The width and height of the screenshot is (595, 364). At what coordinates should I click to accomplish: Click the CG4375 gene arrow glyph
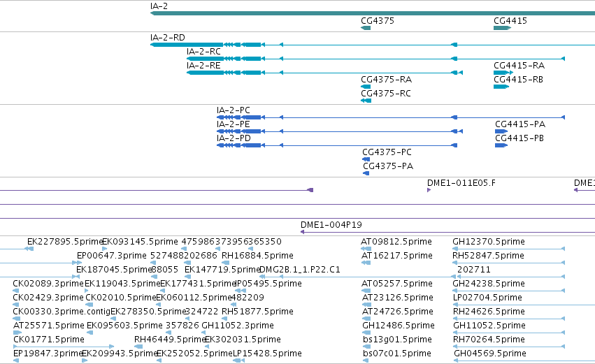366,28
